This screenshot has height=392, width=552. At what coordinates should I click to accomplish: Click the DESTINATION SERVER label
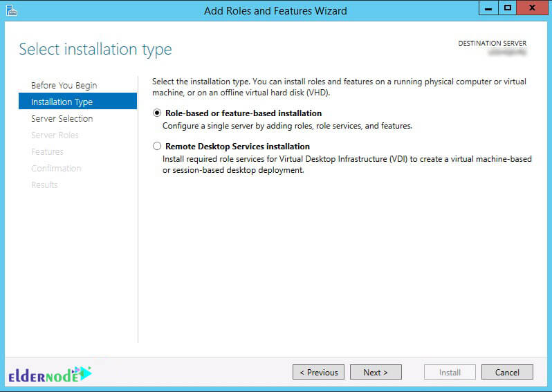pyautogui.click(x=492, y=43)
